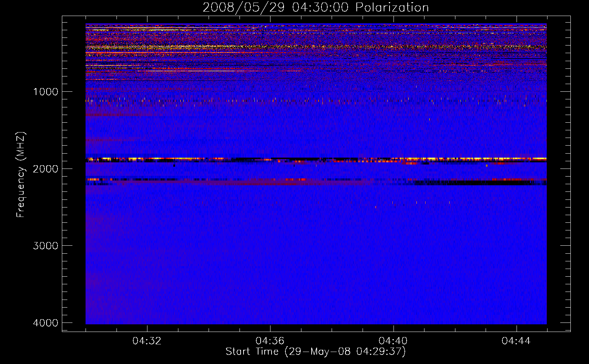The height and width of the screenshot is (364, 589).
Task: Click the 1000 frequency tick label
Action: (x=46, y=92)
